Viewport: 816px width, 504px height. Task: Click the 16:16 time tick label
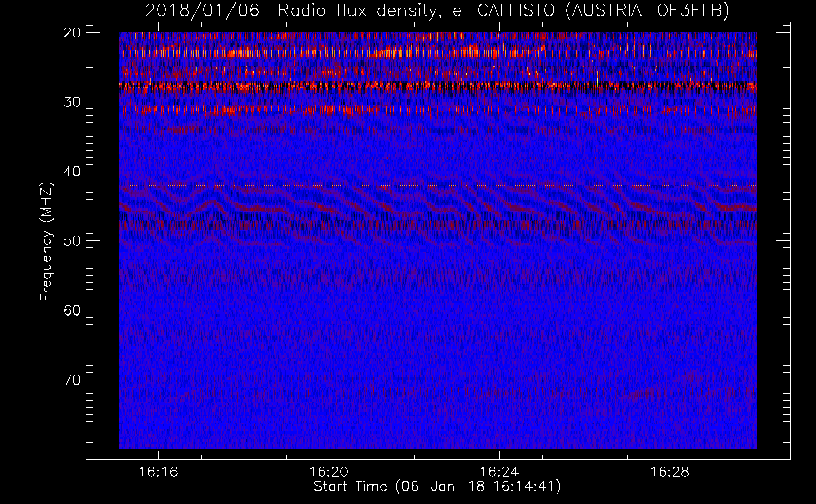pos(159,472)
